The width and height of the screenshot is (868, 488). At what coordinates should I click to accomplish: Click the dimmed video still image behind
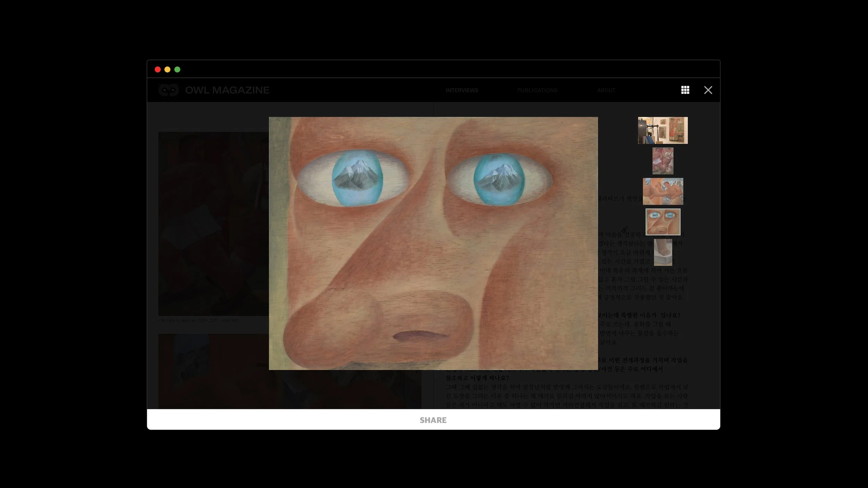coord(213,224)
